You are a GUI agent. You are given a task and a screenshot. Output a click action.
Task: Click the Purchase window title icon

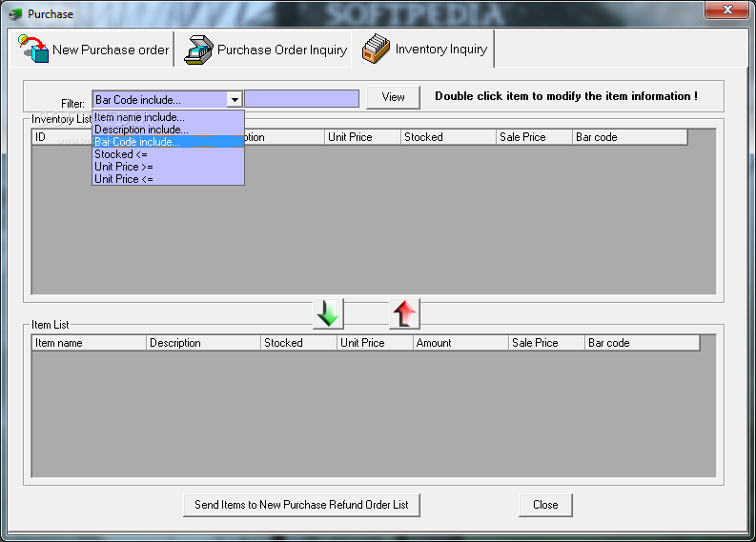point(15,14)
